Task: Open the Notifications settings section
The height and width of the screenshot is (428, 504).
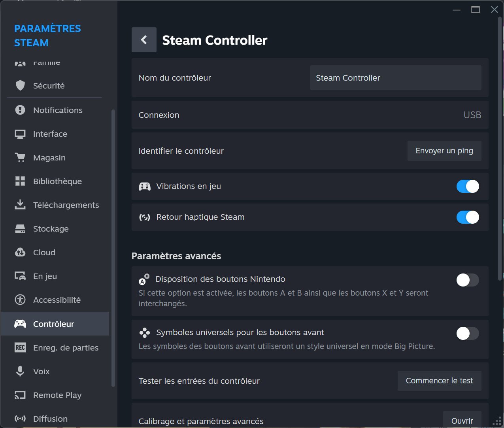Action: coord(55,110)
